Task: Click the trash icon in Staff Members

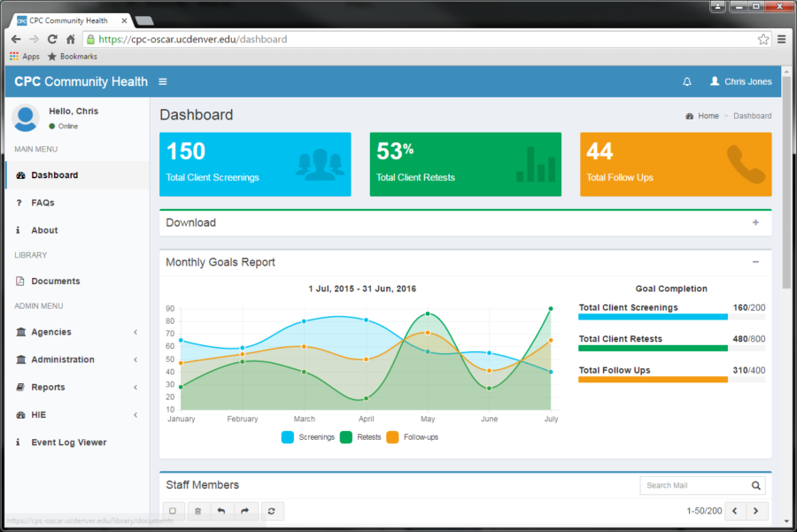Action: click(197, 511)
